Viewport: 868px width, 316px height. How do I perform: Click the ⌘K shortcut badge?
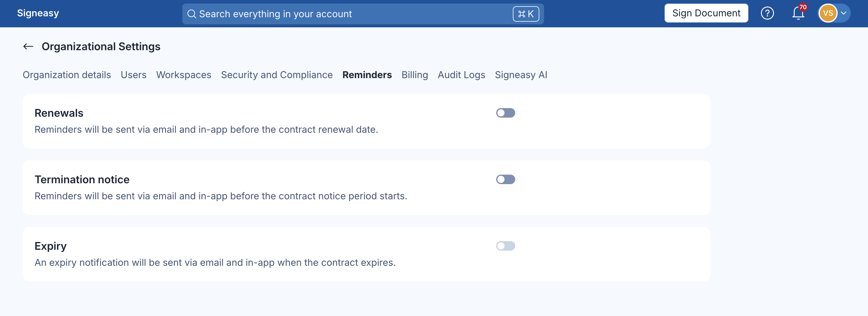click(526, 14)
